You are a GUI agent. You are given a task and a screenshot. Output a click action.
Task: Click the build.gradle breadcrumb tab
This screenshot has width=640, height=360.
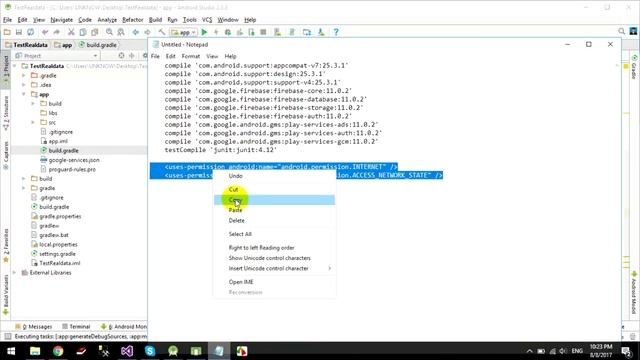click(x=98, y=45)
